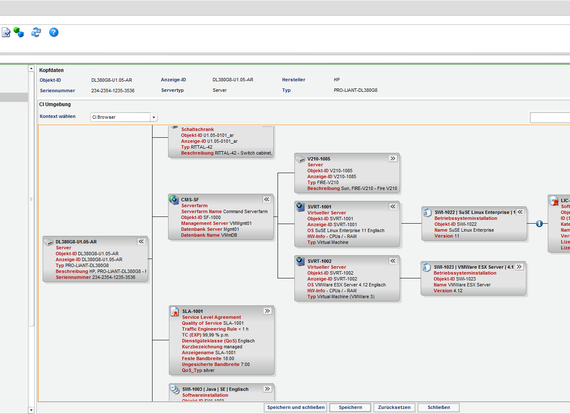Screen dimensions: 570x414
Task: Click the search field above the diagram
Action: 550,117
